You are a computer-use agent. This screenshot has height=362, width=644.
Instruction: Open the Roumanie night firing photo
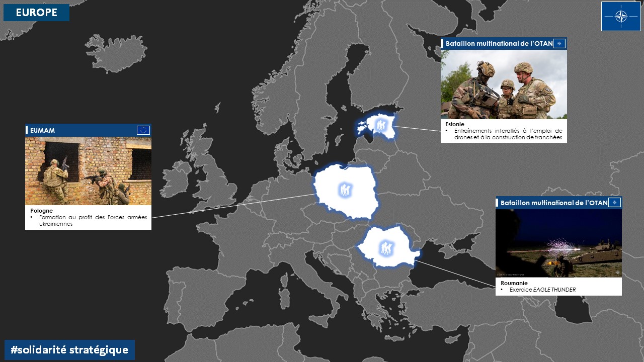pyautogui.click(x=558, y=243)
